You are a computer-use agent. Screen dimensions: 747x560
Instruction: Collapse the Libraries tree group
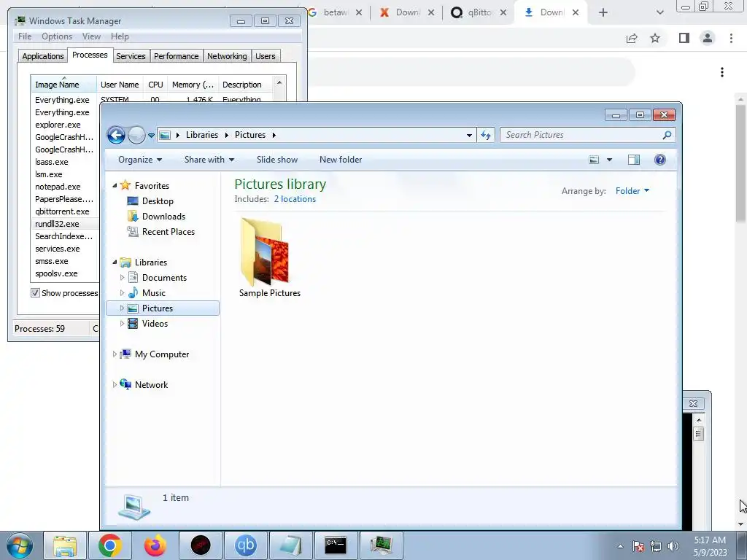[x=115, y=262]
